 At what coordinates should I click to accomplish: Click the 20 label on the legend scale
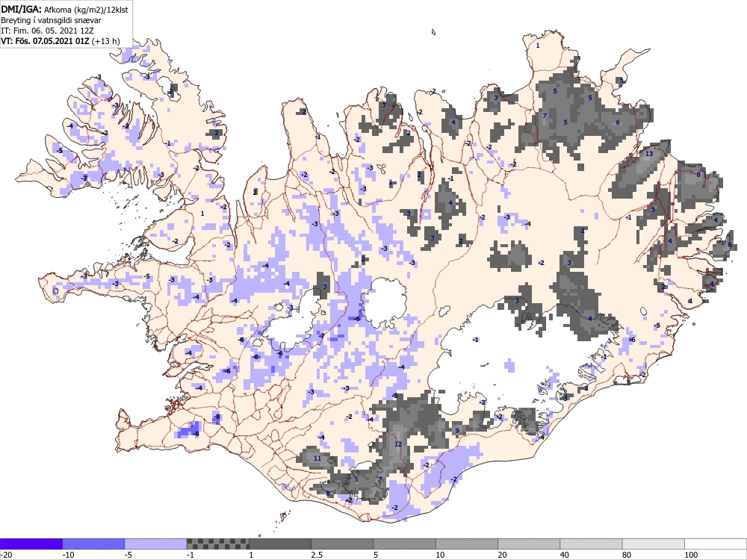pos(502,555)
